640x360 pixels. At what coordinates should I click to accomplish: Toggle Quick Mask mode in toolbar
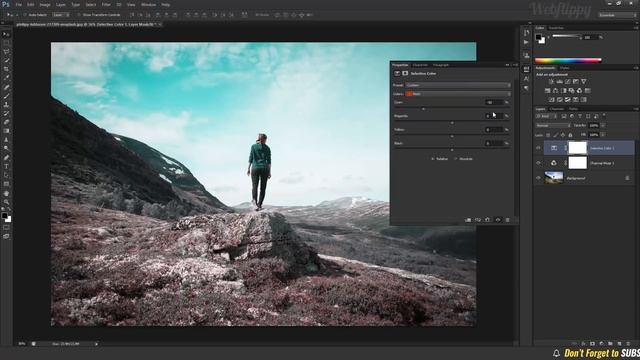(6, 228)
